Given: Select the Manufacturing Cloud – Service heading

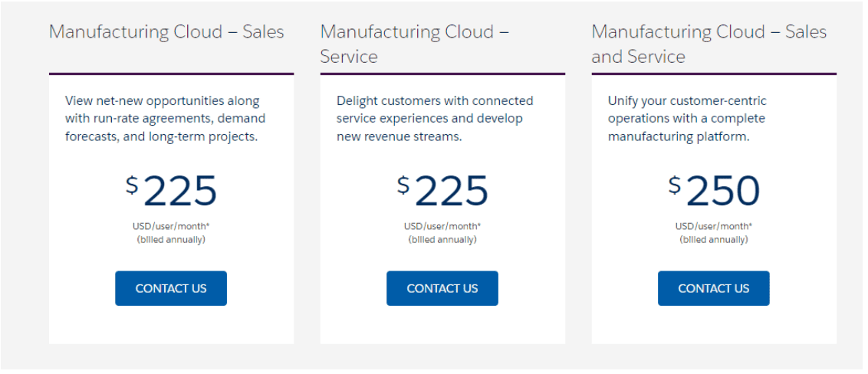Looking at the screenshot, I should [414, 44].
